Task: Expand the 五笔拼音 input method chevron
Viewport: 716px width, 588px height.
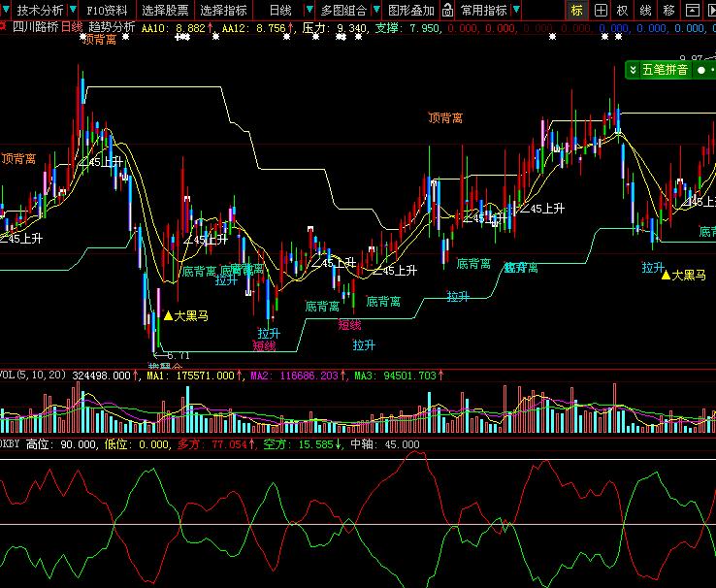Action: [634, 70]
